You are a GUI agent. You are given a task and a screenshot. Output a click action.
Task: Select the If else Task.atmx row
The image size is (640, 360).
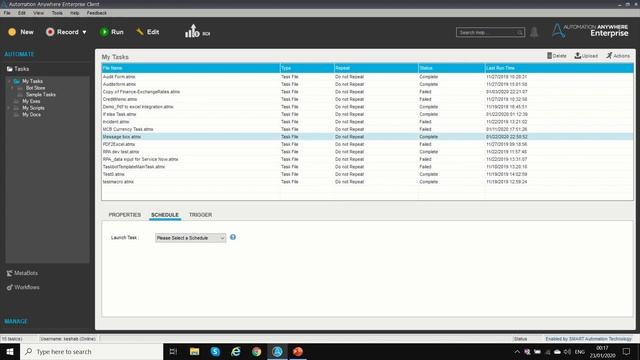pos(367,114)
